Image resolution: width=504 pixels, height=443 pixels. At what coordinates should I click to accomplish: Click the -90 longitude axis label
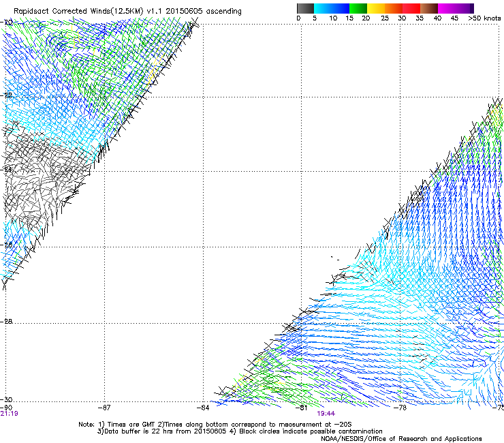[x=6, y=408]
